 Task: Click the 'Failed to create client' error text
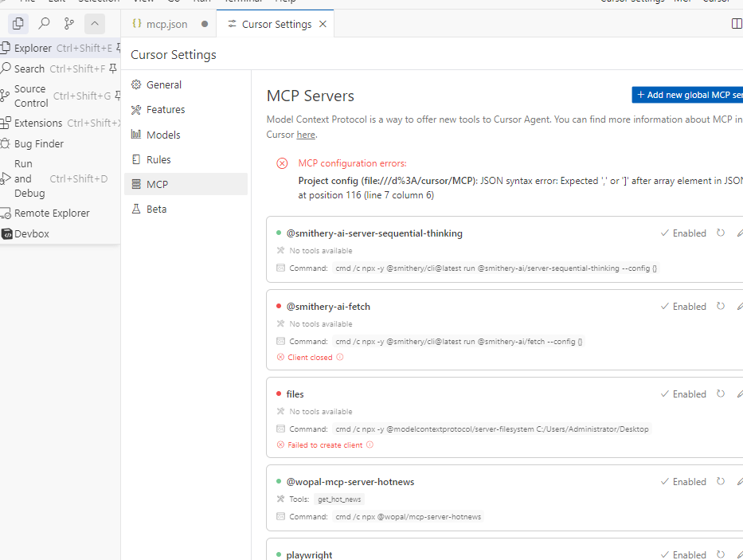click(325, 444)
